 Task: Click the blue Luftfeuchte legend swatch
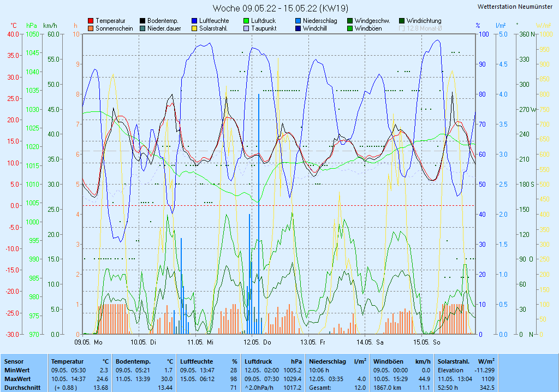(194, 21)
